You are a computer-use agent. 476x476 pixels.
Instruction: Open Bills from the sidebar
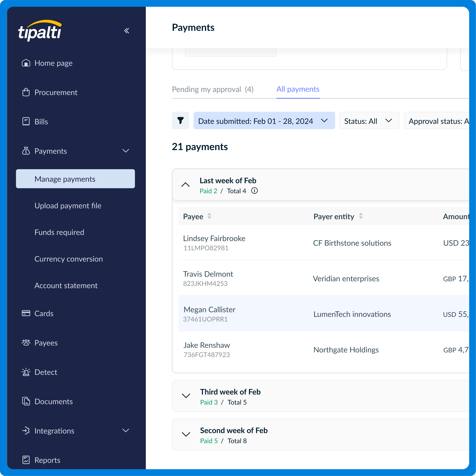pos(41,122)
